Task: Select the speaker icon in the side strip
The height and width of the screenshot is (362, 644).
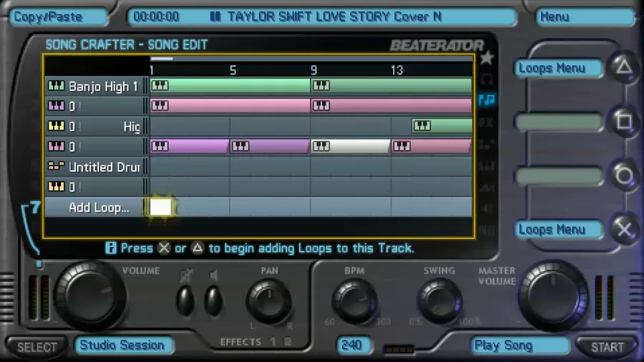Action: coord(487,209)
